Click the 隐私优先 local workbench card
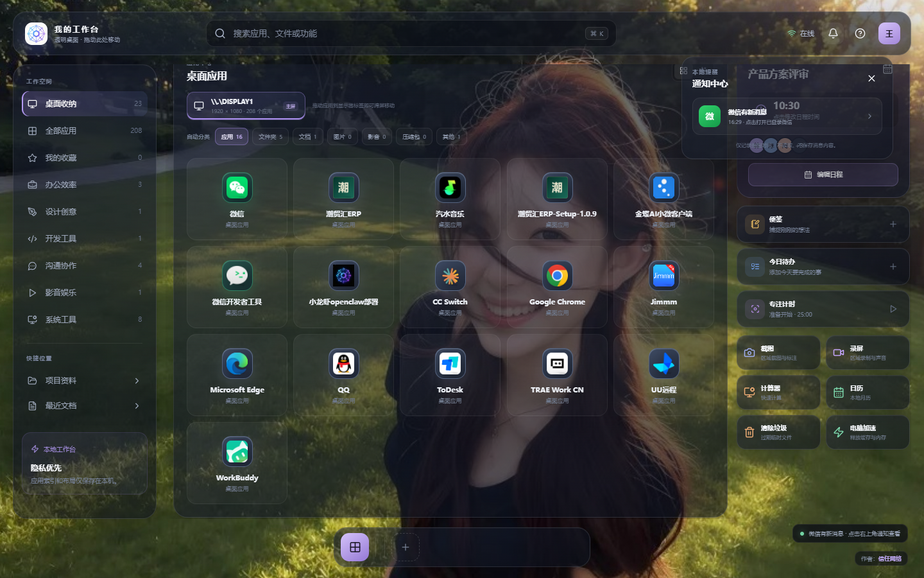 click(x=85, y=464)
